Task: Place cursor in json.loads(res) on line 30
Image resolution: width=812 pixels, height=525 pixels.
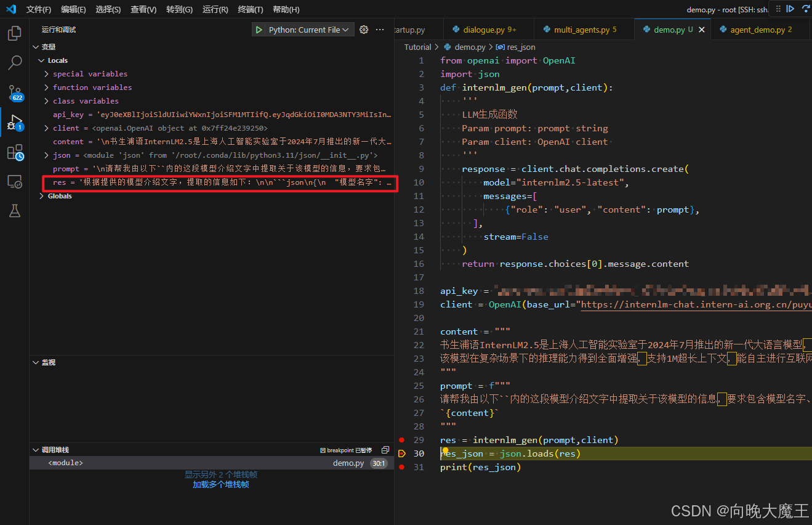Action: tap(540, 454)
